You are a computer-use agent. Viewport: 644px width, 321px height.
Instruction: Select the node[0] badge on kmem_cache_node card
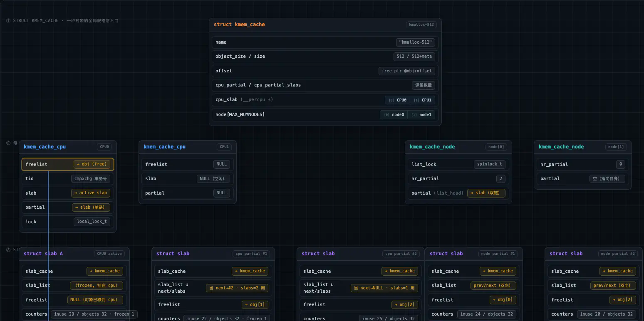pos(496,147)
